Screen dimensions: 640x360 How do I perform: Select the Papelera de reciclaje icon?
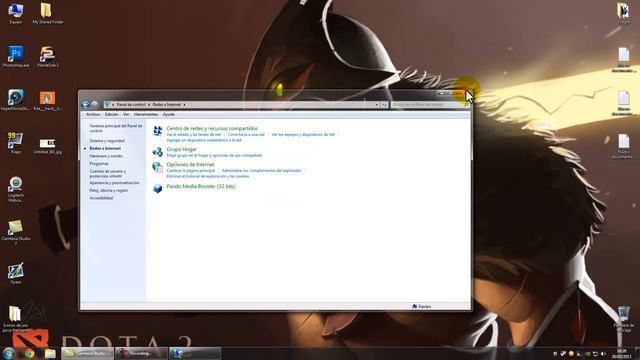click(x=624, y=320)
